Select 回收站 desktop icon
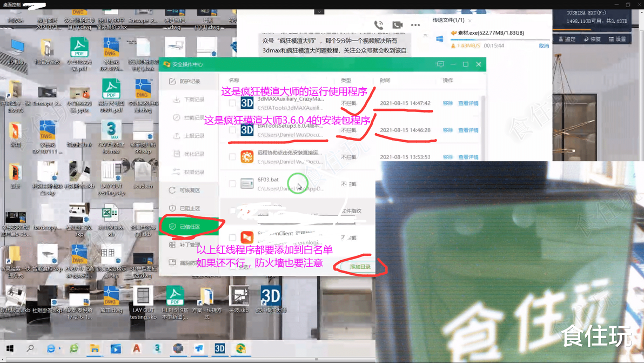This screenshot has width=644, height=363. click(x=15, y=17)
